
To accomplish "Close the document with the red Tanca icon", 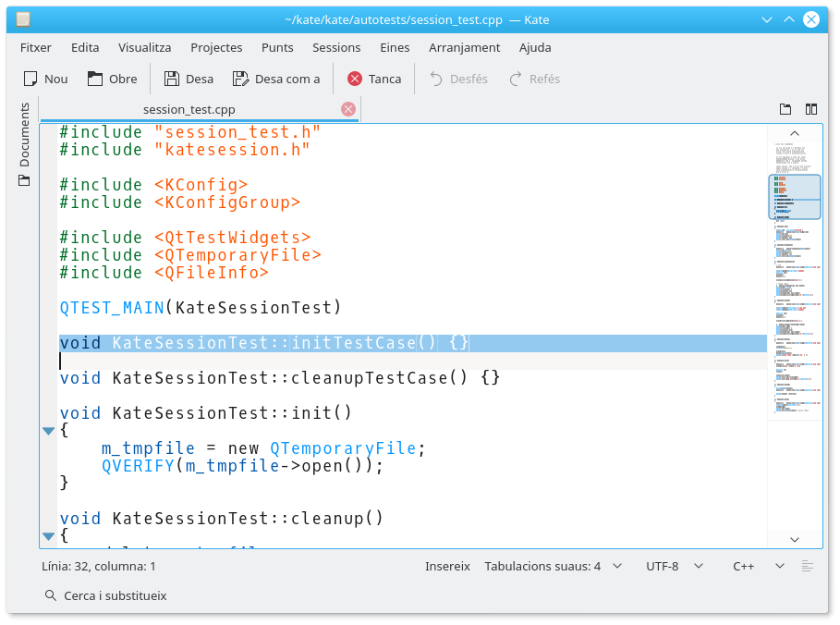I will (355, 80).
